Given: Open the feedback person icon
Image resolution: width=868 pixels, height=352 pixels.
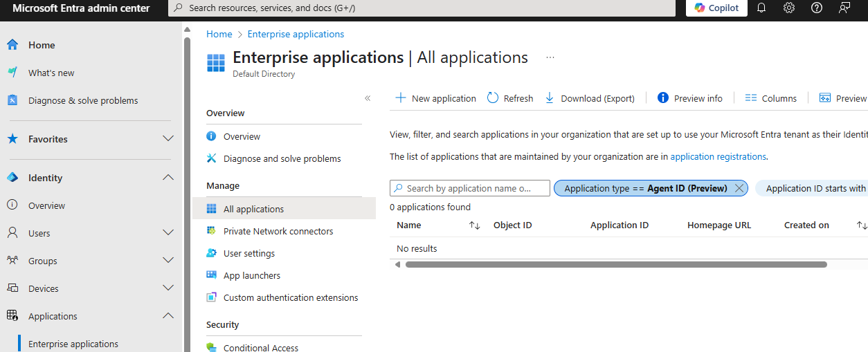Looking at the screenshot, I should pyautogui.click(x=844, y=8).
